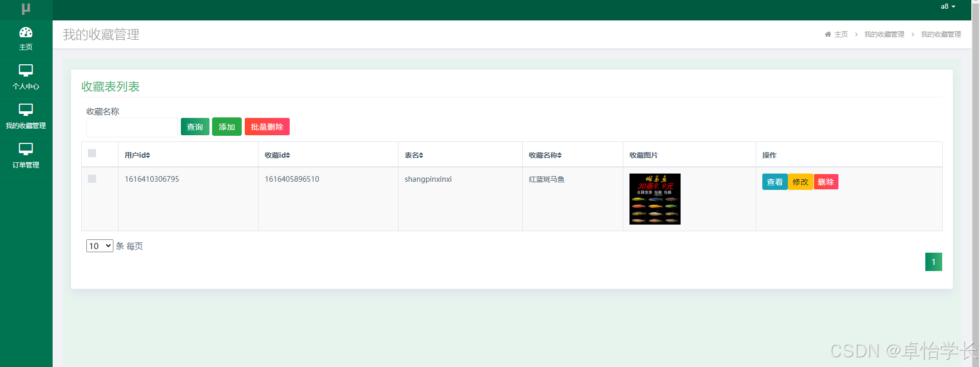The width and height of the screenshot is (980, 367).
Task: Sort by 表名 column header
Action: tap(414, 155)
